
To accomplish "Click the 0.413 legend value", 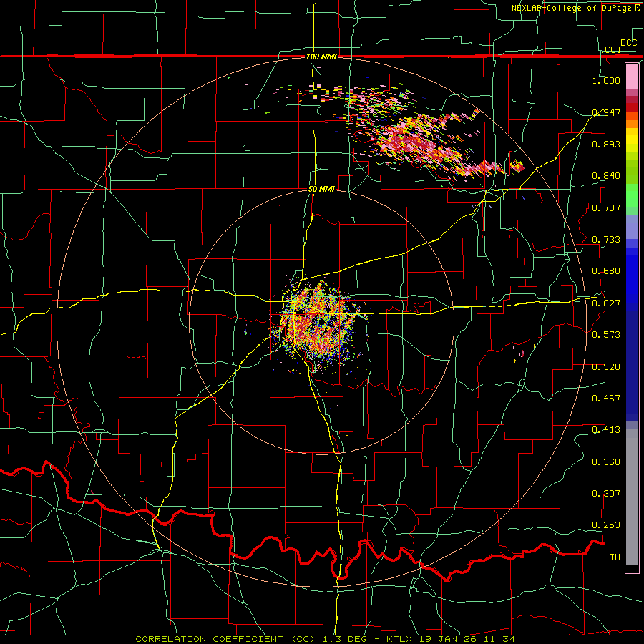I will [x=606, y=430].
